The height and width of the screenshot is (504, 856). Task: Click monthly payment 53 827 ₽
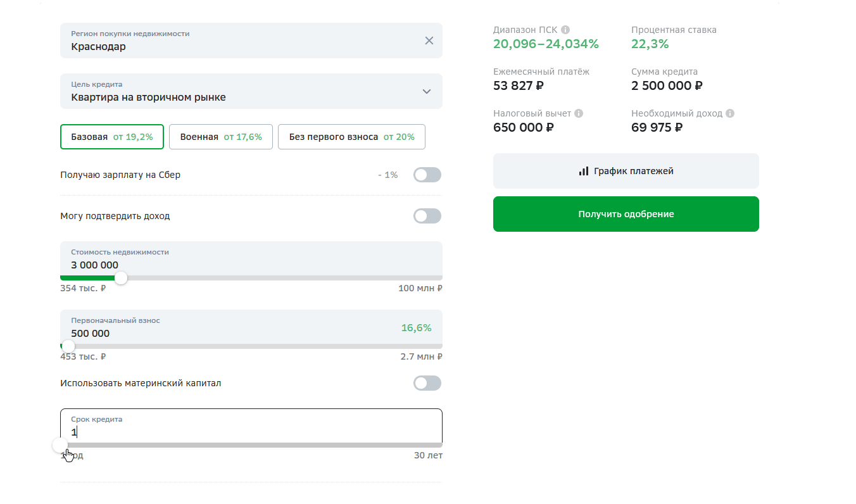[x=519, y=85]
